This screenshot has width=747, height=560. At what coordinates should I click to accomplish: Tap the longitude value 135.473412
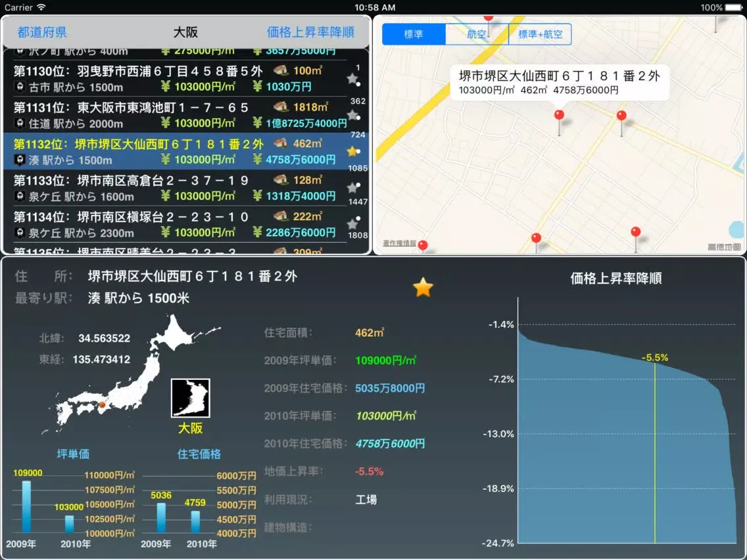pyautogui.click(x=101, y=360)
